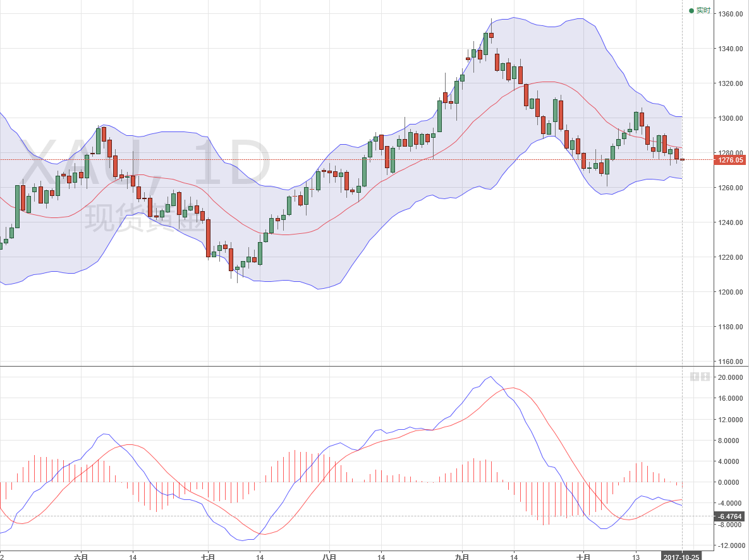Viewport: 749px width, 560px height.
Task: Click the MACD pane maximize double-arrow icon
Action: click(705, 377)
